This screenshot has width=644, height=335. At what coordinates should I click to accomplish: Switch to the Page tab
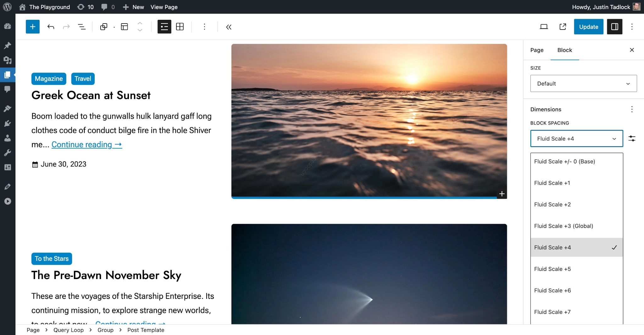[537, 50]
